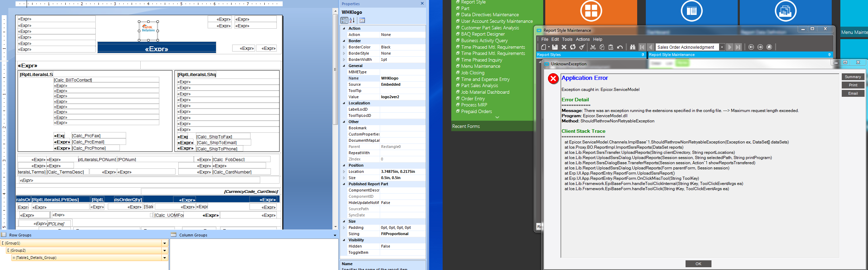Go to first record navigation arrow

click(x=642, y=47)
